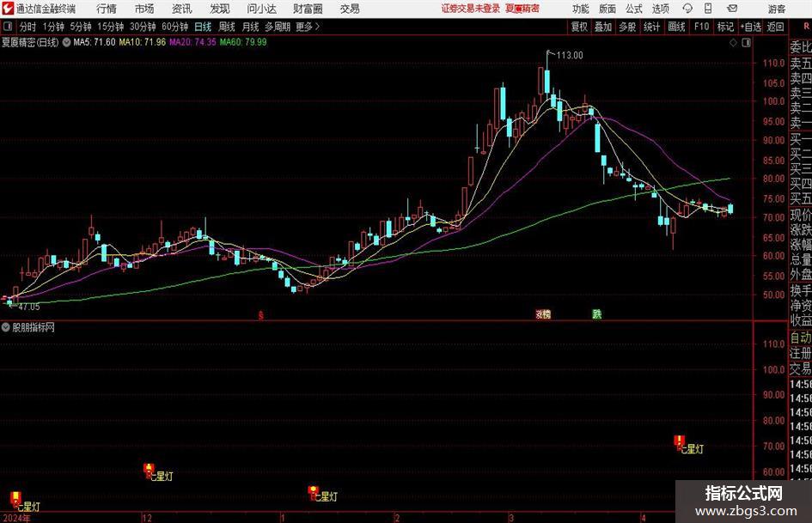Viewport: 812px width, 523px height.
Task: Open the 交易 menu
Action: point(350,9)
